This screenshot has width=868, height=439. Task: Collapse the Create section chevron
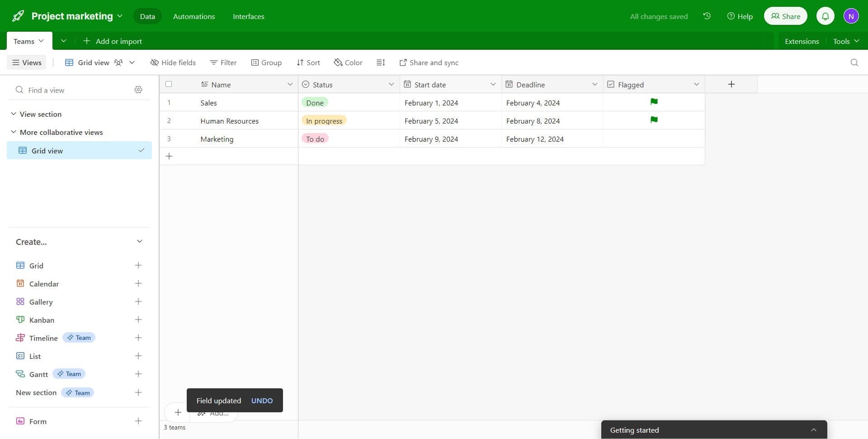point(139,242)
